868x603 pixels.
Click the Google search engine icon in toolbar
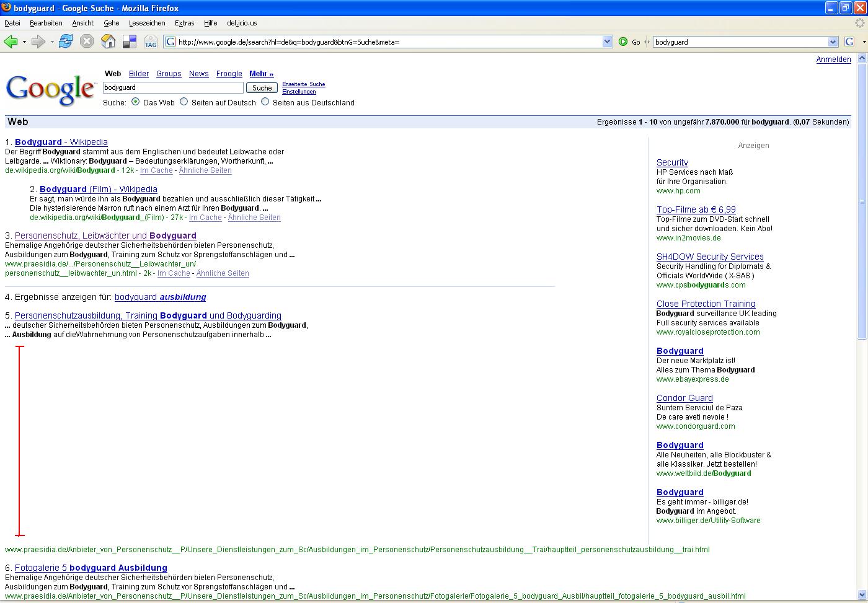849,42
